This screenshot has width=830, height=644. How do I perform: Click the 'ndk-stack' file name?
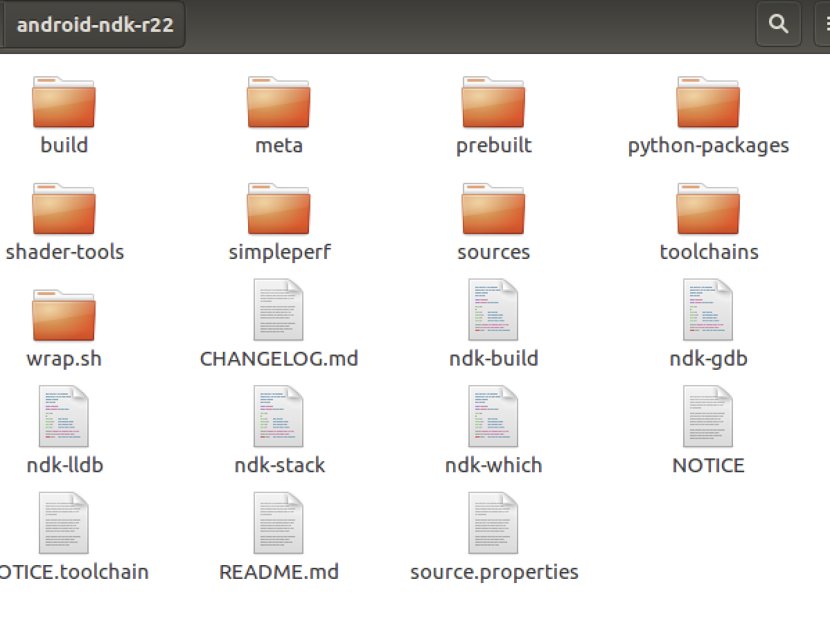(x=279, y=465)
